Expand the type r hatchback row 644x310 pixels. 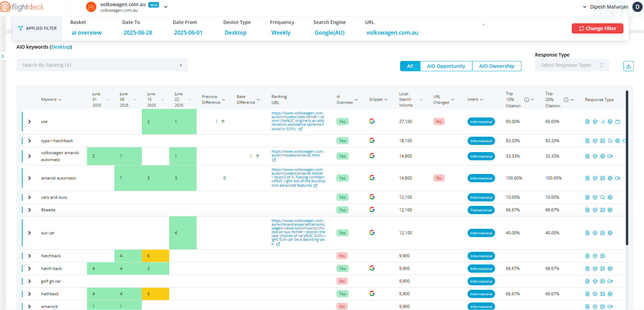point(29,141)
